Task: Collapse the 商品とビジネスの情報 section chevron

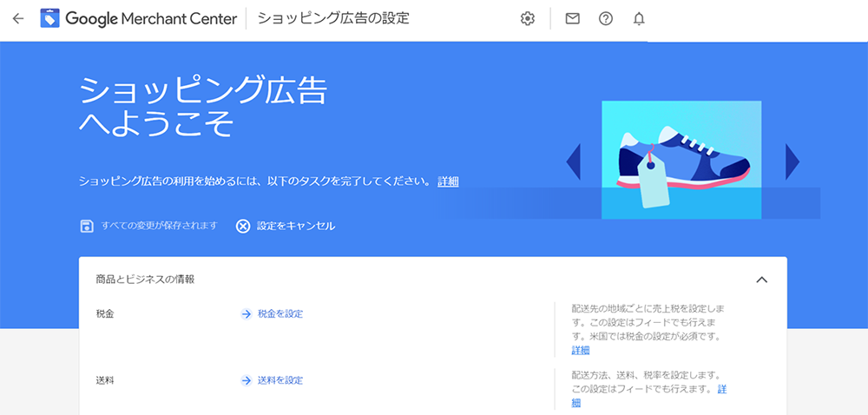Action: 762,280
